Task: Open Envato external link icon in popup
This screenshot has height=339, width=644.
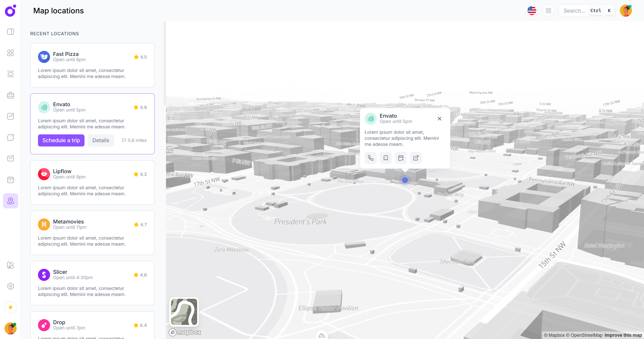Action: (x=416, y=158)
